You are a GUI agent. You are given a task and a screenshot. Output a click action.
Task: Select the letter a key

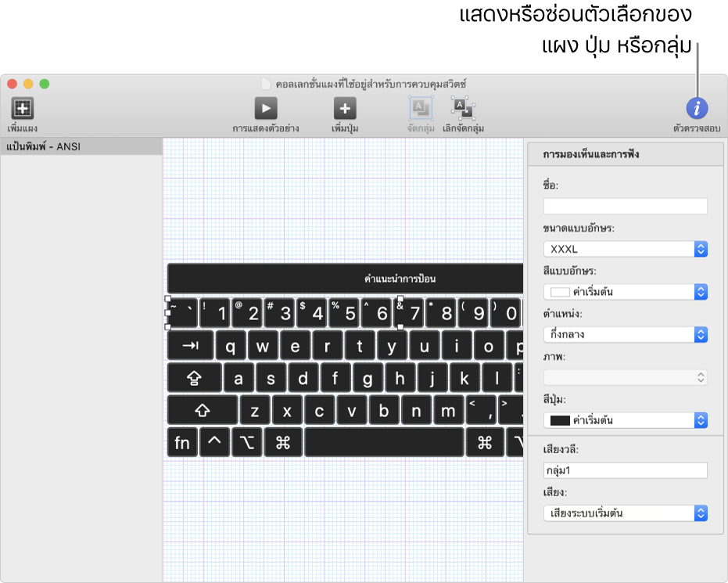(238, 378)
